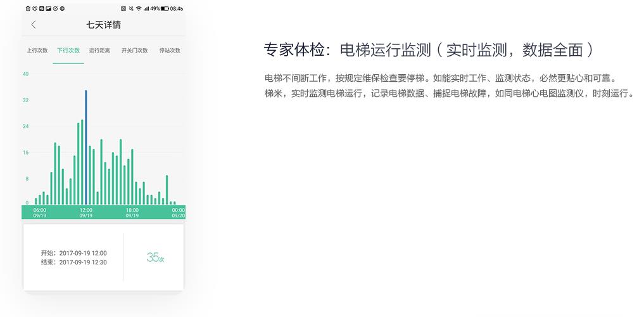Viewport: 644px width, 317px height.
Task: Switch to the 上行次数 tab
Action: tap(37, 50)
